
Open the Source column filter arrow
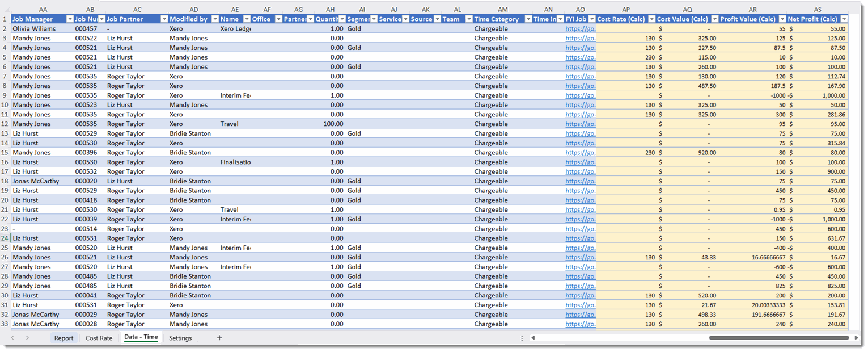tap(437, 19)
